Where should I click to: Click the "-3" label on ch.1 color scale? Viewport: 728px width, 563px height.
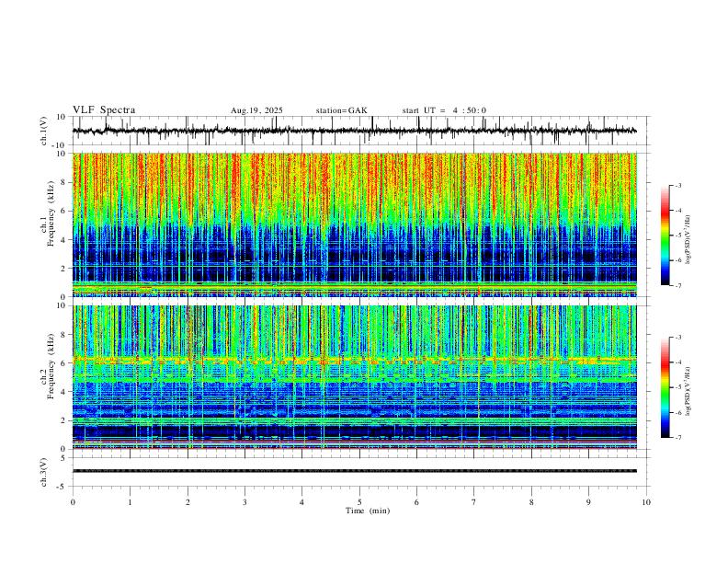point(678,185)
